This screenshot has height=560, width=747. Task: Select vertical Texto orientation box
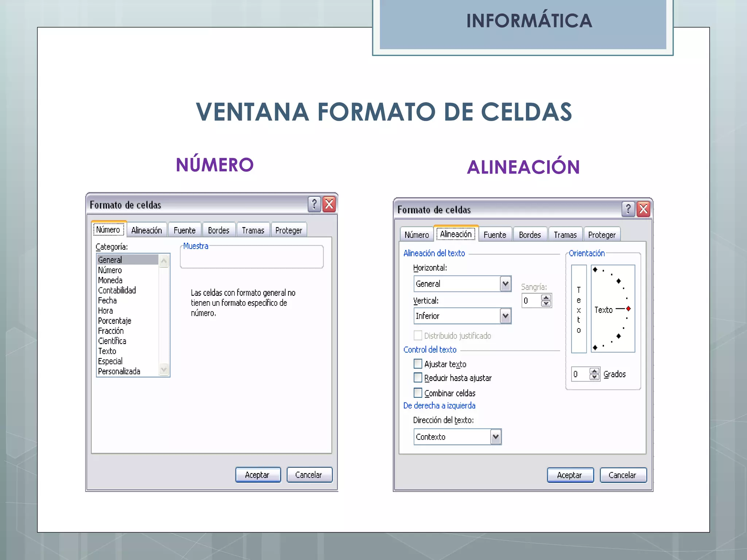pyautogui.click(x=578, y=309)
